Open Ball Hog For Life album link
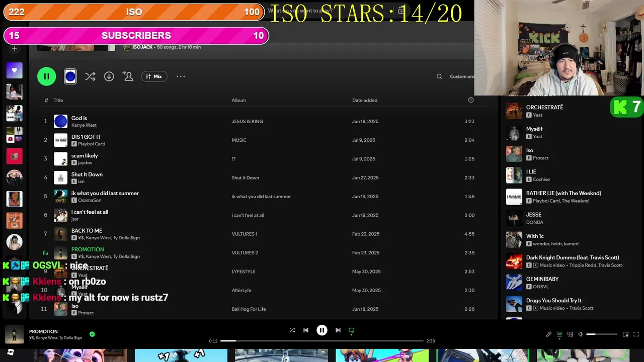Viewport: 644px width, 362px height. coord(249,309)
